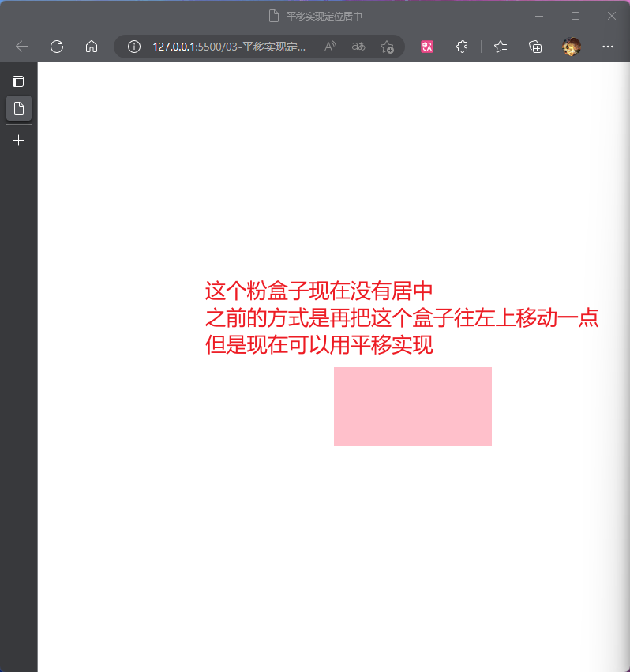Start Read Aloud for this page
The width and height of the screenshot is (630, 672).
point(330,47)
